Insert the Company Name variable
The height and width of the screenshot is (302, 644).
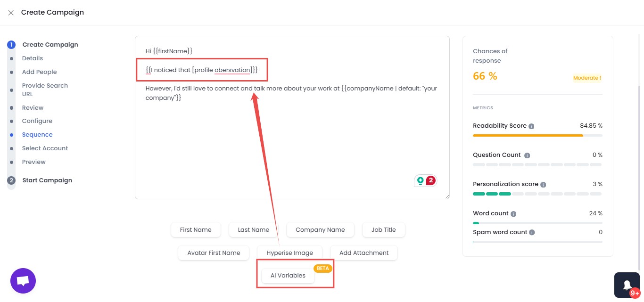point(320,229)
